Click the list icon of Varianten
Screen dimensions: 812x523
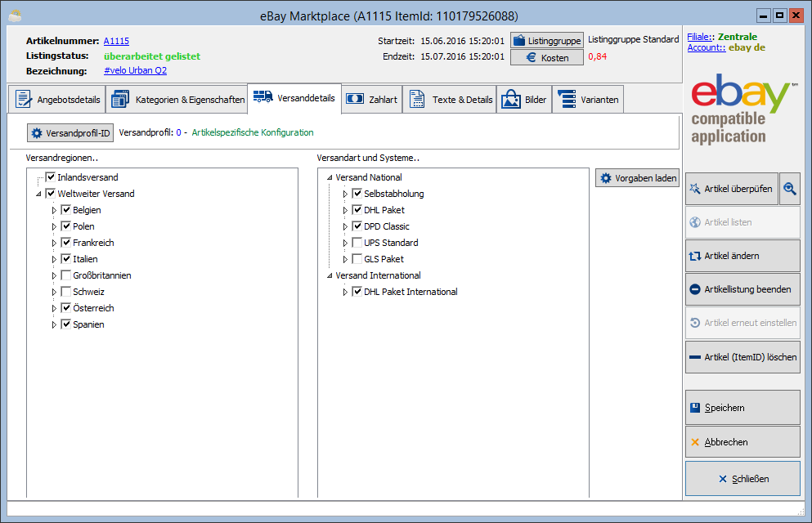tap(567, 99)
